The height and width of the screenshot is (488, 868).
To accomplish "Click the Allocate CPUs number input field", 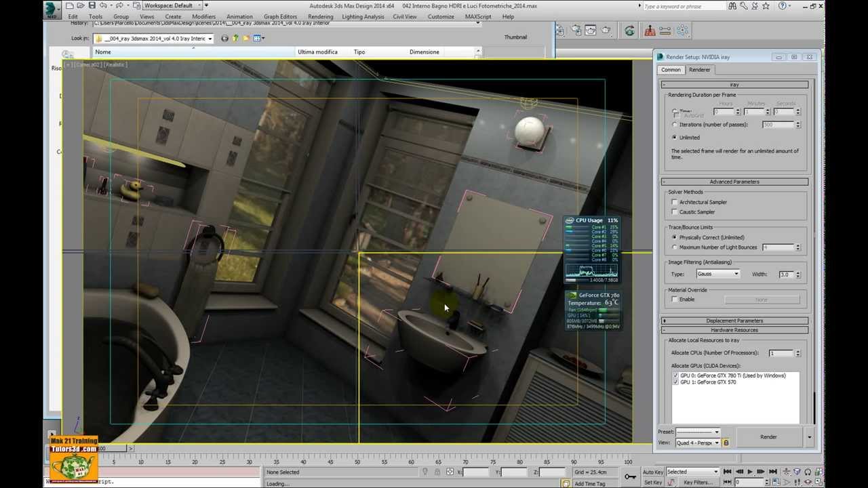I will (x=781, y=353).
